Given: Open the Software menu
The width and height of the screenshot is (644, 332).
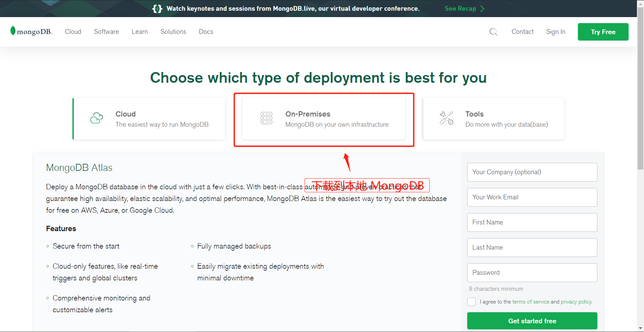Looking at the screenshot, I should [x=106, y=31].
